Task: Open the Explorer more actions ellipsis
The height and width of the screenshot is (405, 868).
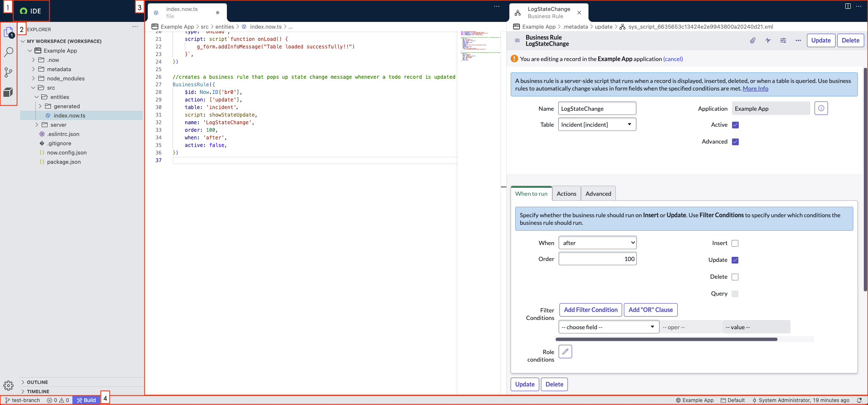Action: click(135, 27)
